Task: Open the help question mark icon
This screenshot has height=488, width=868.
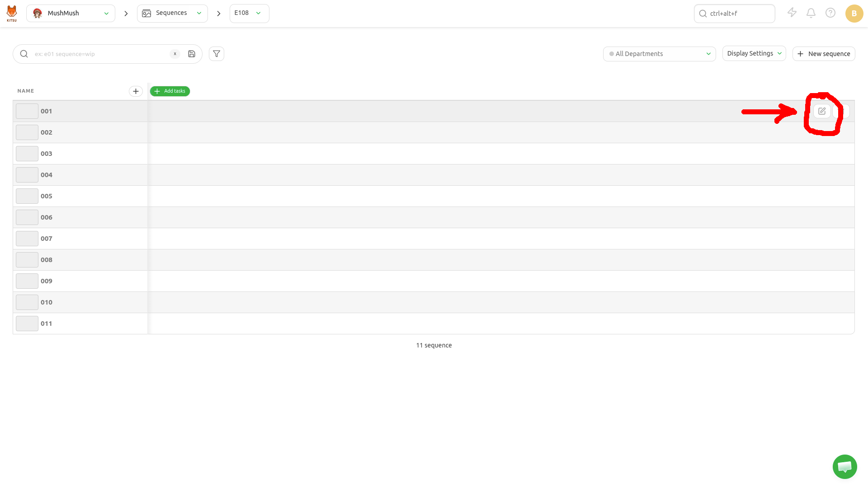Action: 830,13
